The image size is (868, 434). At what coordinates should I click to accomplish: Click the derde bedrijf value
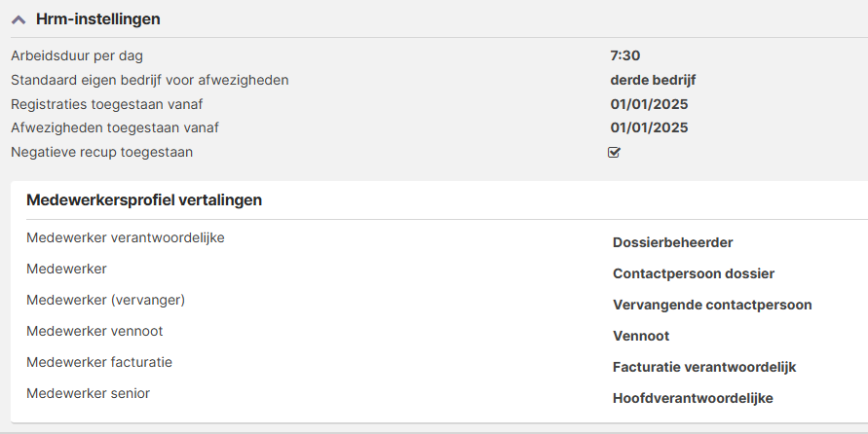(653, 80)
